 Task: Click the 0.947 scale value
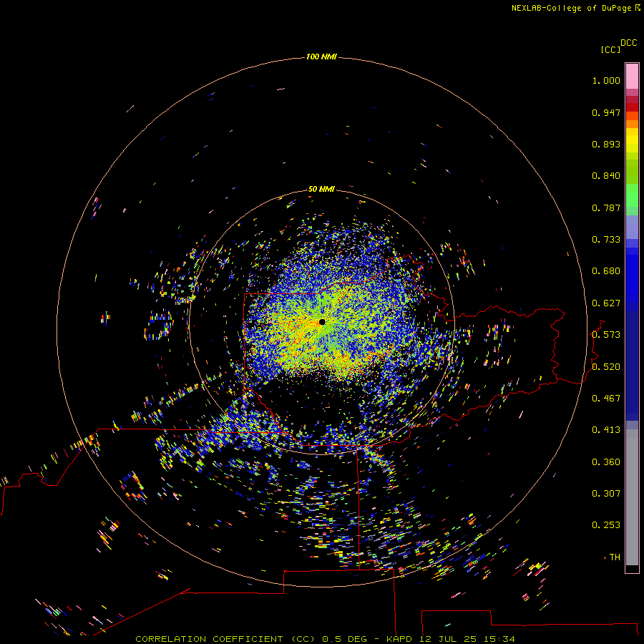click(606, 112)
